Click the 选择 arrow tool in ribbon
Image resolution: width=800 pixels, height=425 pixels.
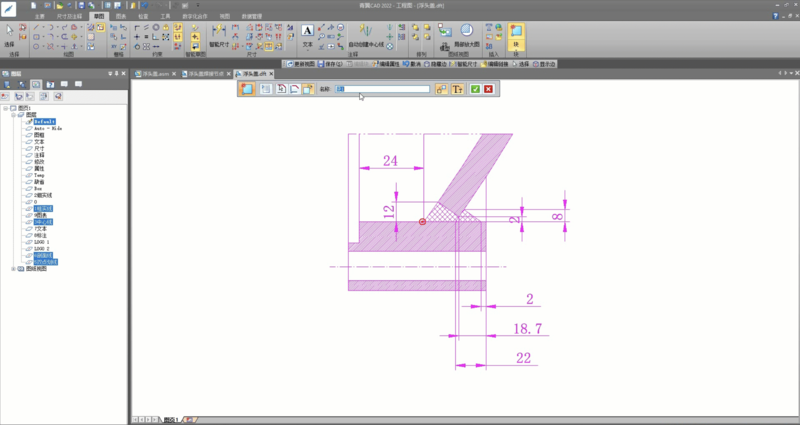pyautogui.click(x=10, y=32)
